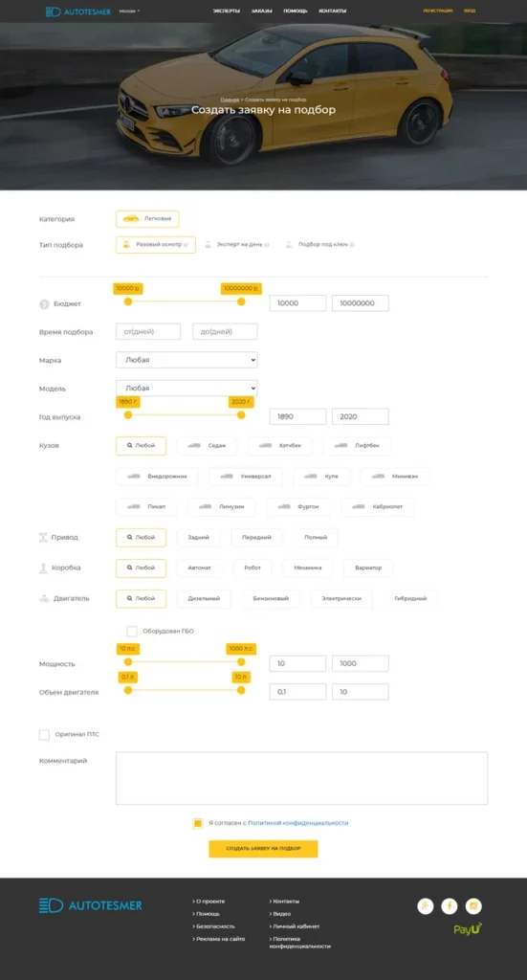
Task: Click the budget maximum field 10000000
Action: tap(361, 303)
